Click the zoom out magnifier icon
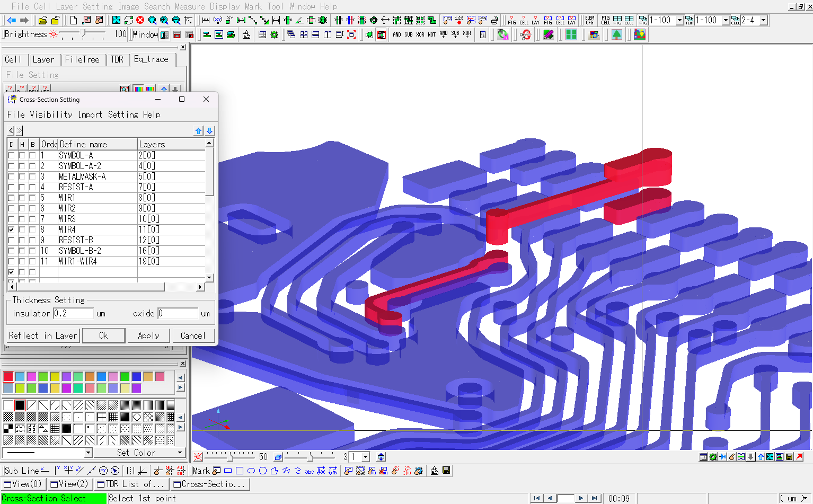 pyautogui.click(x=176, y=20)
